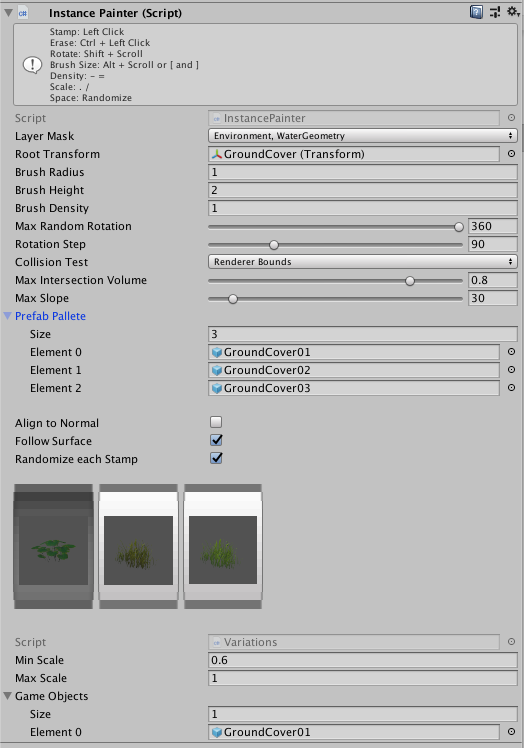
Task: Collapse the Game Objects foldout arrow
Action: pyautogui.click(x=8, y=696)
